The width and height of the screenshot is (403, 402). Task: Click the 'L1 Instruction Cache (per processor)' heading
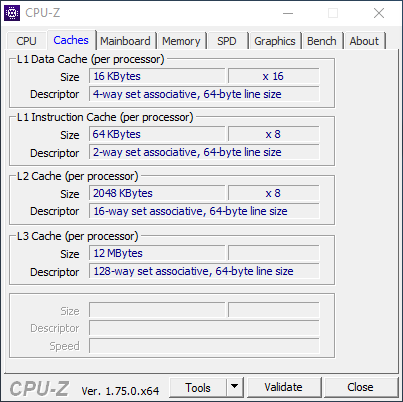(105, 117)
